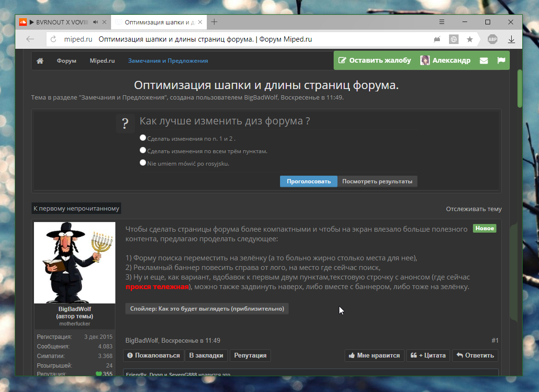Open the ABP Adblock Plus extension icon
Viewport: 539px width, 392px height.
pos(493,39)
